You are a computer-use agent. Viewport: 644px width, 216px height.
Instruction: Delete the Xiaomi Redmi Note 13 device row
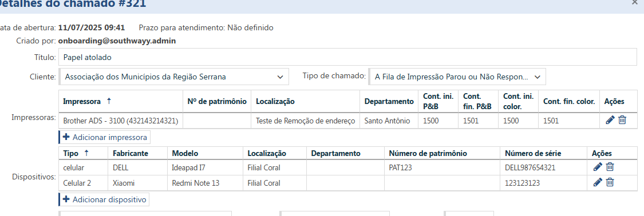[x=610, y=182]
